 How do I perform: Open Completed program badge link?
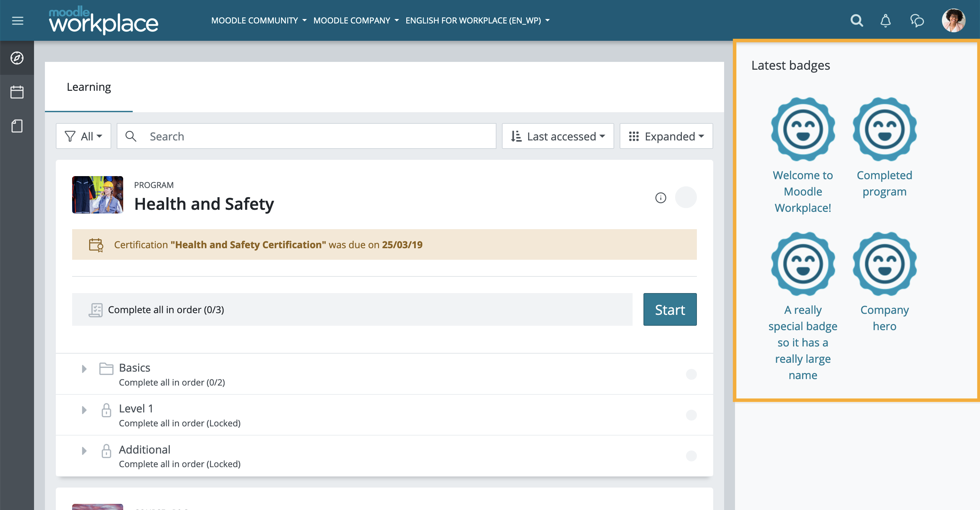(884, 183)
